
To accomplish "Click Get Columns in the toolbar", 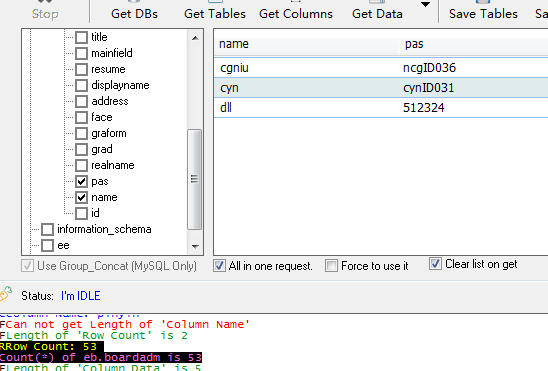I will [296, 13].
